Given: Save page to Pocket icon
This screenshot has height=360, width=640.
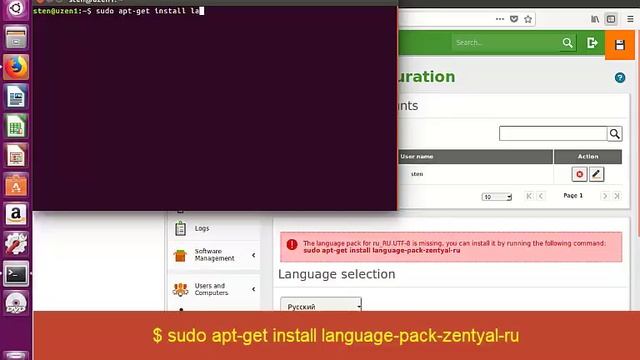Looking at the screenshot, I should pyautogui.click(x=514, y=19).
